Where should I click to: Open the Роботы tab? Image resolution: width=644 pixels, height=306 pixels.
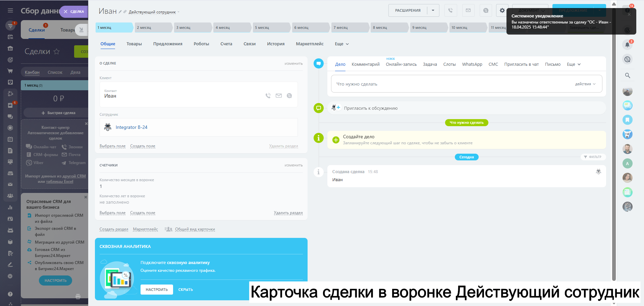pos(201,44)
